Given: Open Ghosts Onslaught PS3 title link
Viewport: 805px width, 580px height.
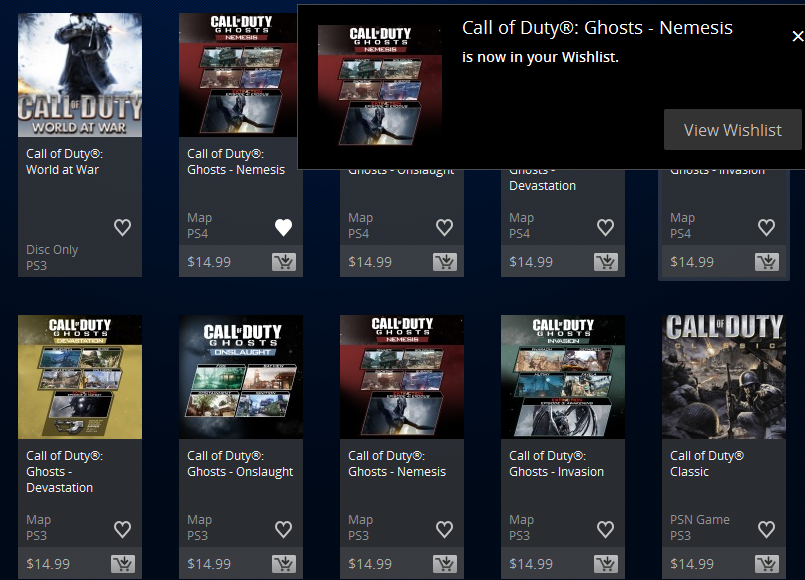Looking at the screenshot, I should (x=240, y=463).
